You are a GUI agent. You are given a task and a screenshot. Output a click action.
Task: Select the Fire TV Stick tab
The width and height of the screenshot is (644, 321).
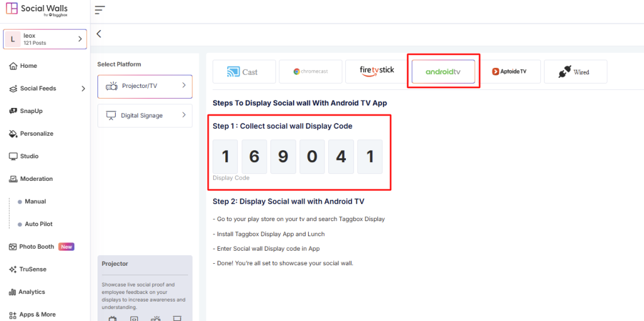click(377, 72)
